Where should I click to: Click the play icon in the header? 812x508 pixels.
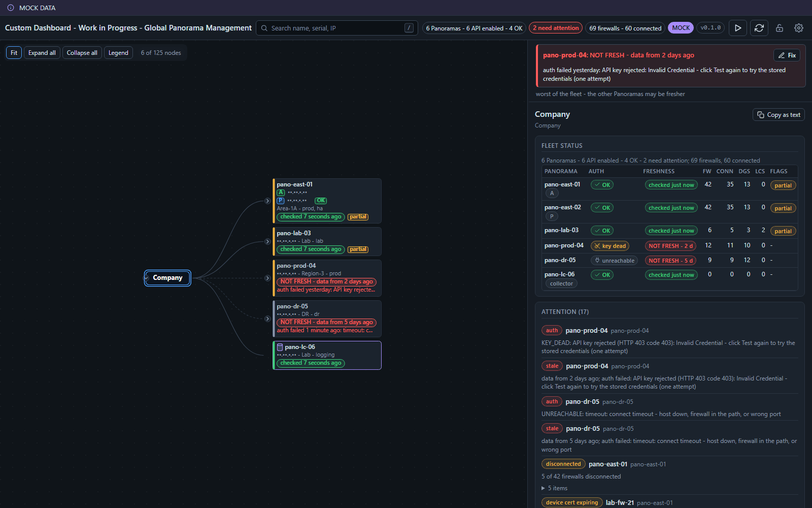click(x=738, y=28)
